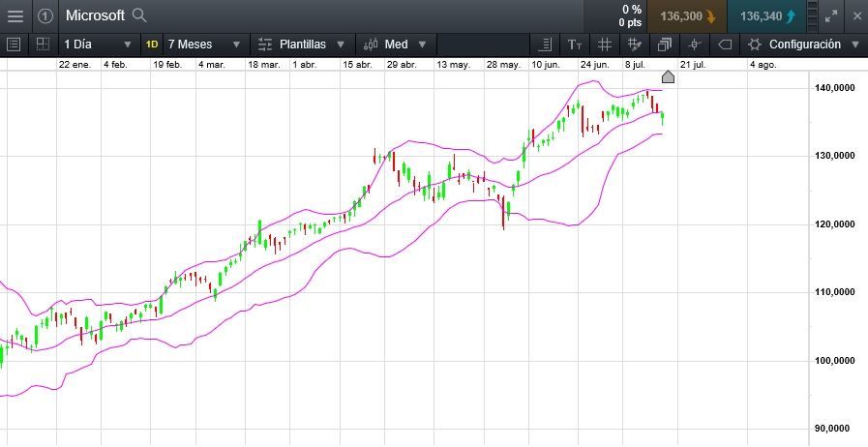Click the Plantillas sliders icon
Screen dimensions: 868x447
coord(266,45)
